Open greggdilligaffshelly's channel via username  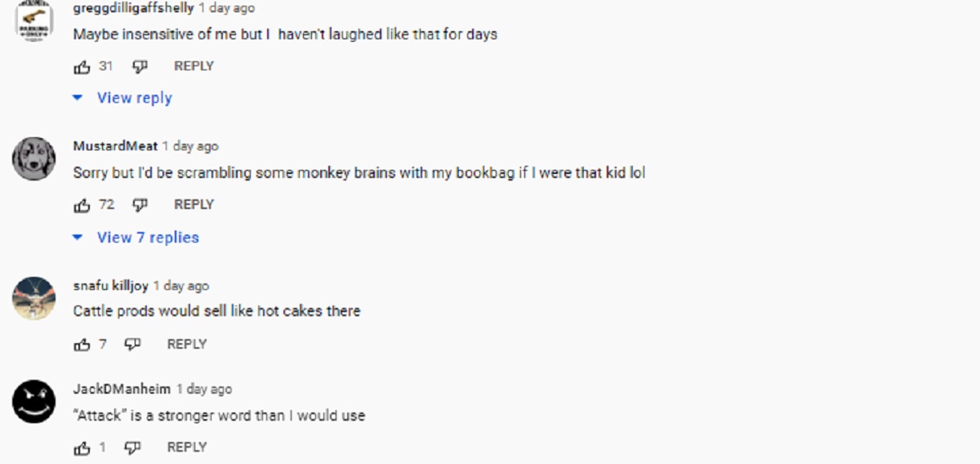pos(133,8)
